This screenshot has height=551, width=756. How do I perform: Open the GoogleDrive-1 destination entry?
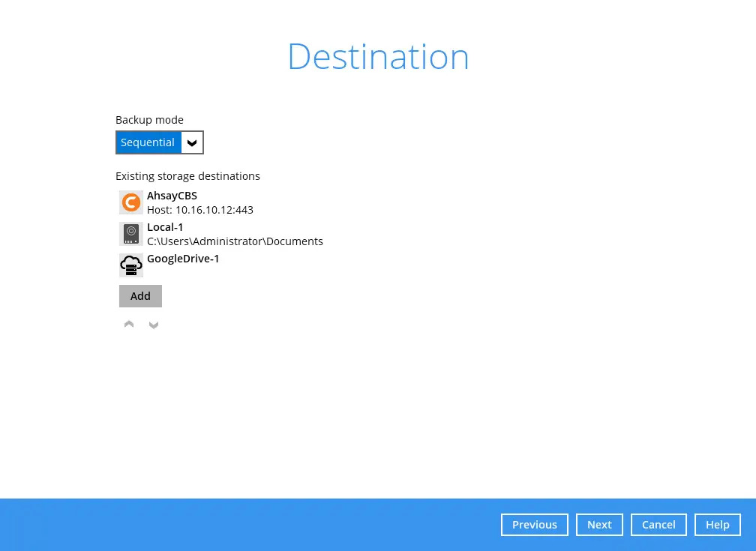tap(183, 259)
